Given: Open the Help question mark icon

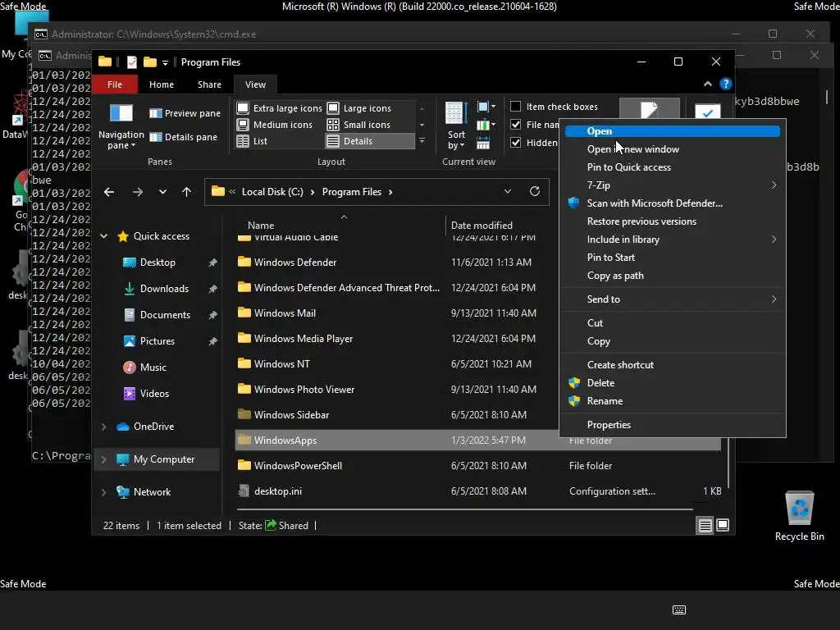Looking at the screenshot, I should coord(725,84).
